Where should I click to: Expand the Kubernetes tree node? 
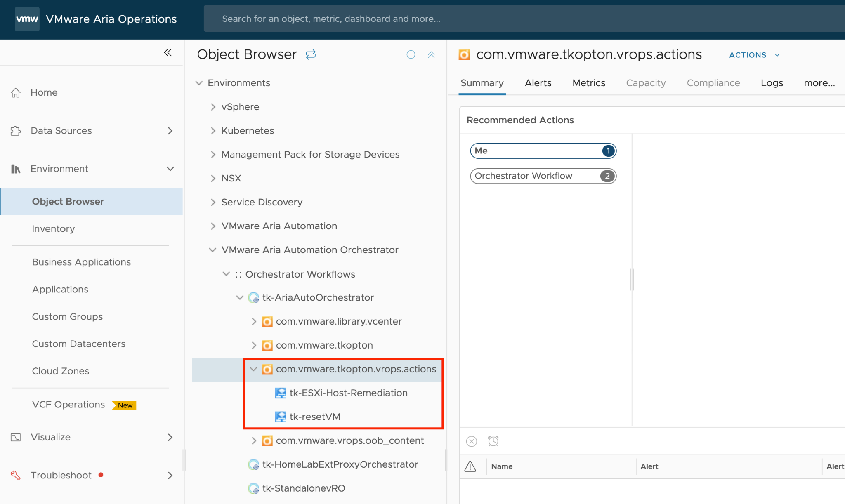tap(213, 131)
